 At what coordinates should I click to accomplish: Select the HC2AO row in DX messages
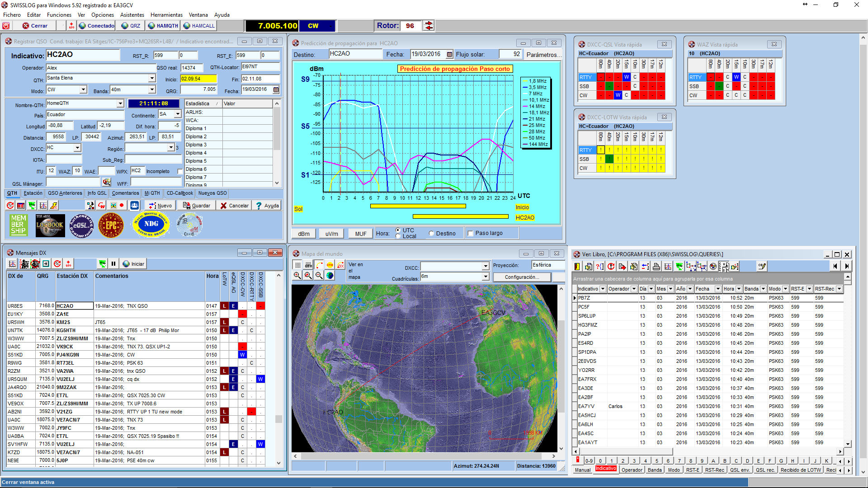click(136, 306)
